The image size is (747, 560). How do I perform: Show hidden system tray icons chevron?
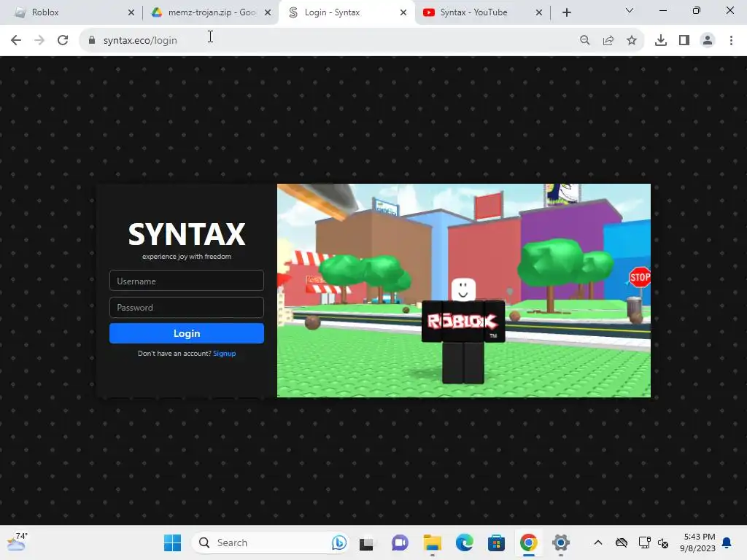[598, 542]
